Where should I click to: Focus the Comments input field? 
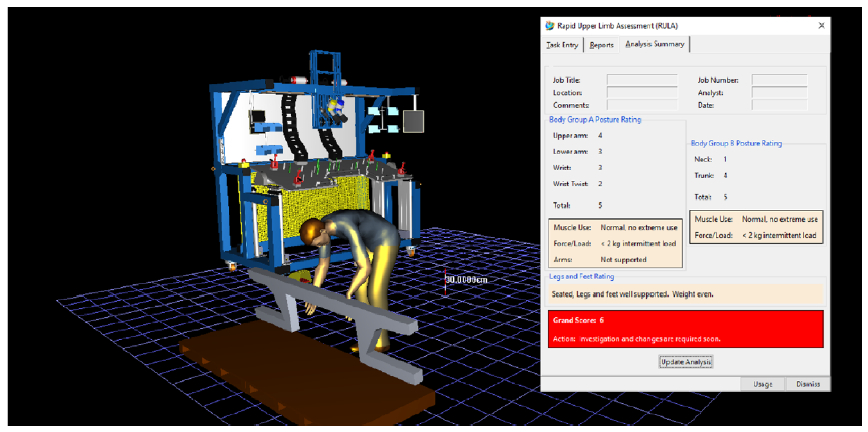coord(642,105)
